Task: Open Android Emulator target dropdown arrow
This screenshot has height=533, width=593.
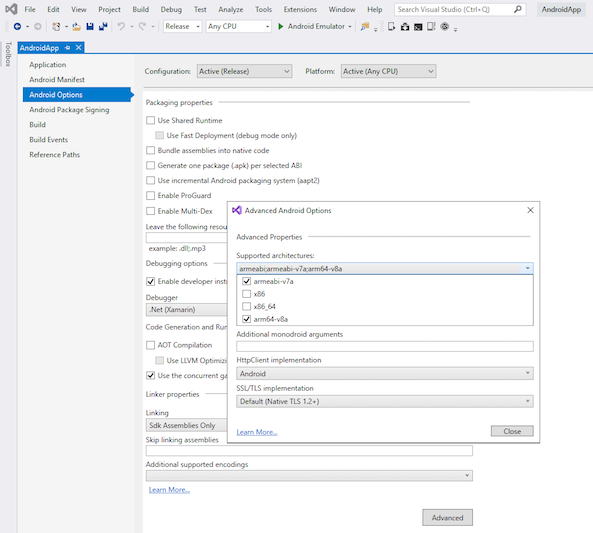Action: (350, 27)
